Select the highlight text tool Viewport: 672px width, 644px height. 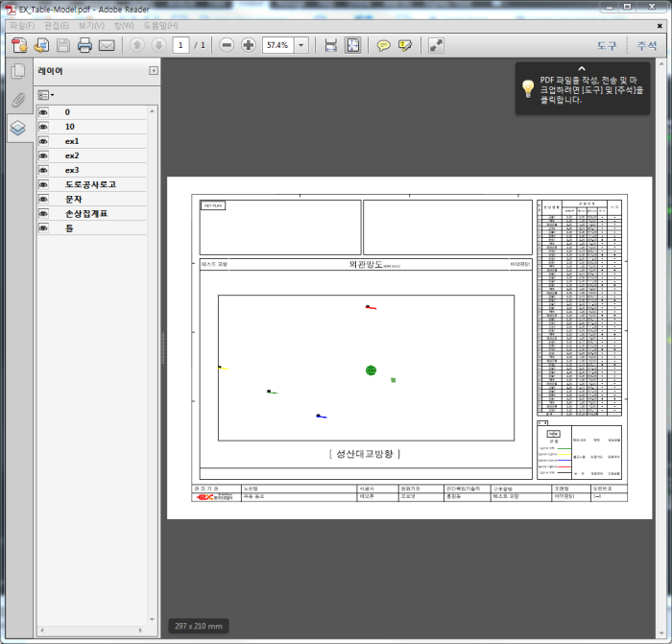(405, 45)
